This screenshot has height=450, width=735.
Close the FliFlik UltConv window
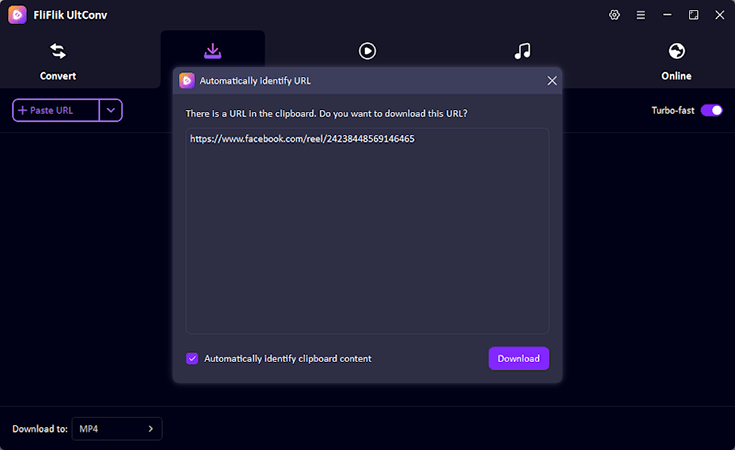click(x=720, y=15)
